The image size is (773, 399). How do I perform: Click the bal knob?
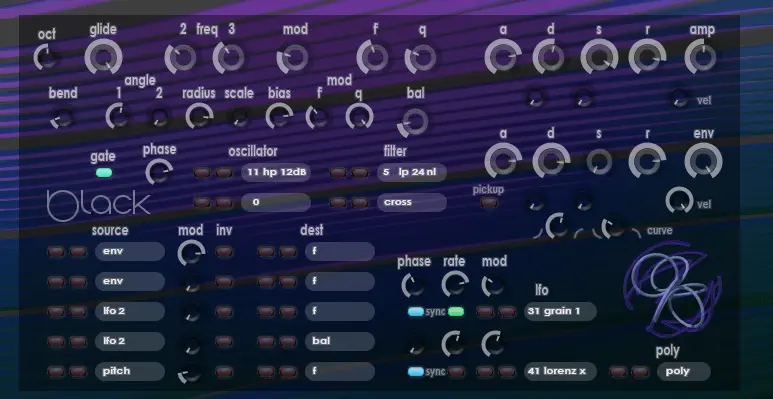[414, 122]
